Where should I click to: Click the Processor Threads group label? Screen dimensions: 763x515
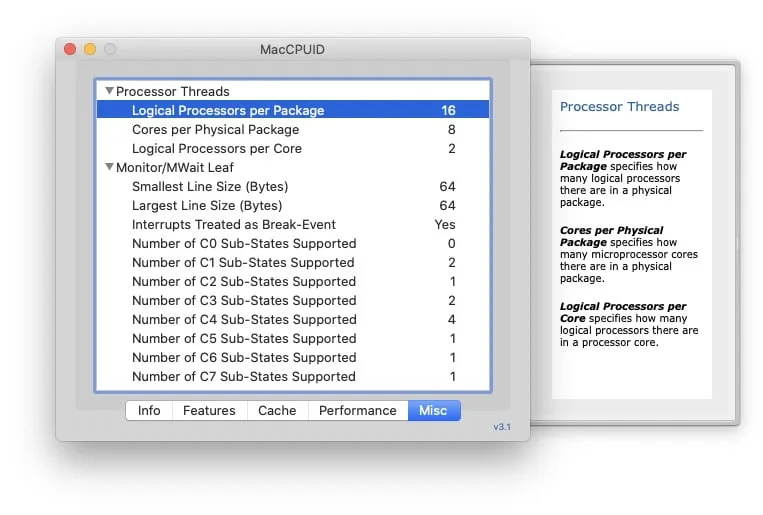point(173,92)
